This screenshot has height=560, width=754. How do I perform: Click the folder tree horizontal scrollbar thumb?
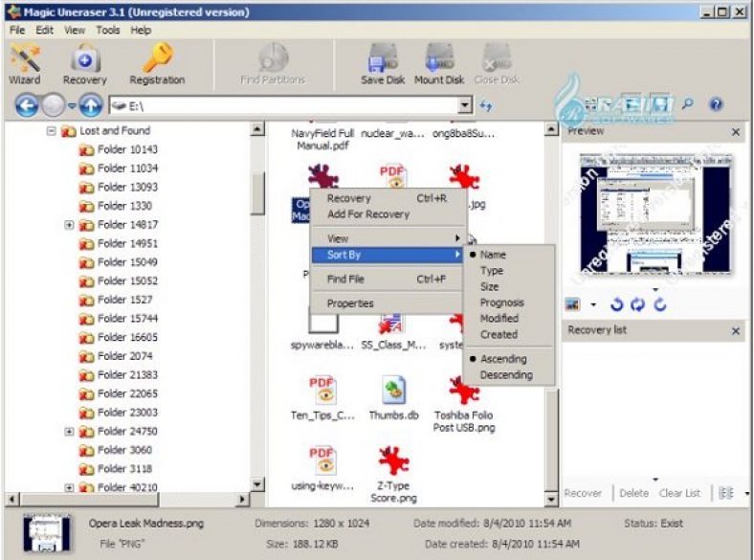[89, 500]
